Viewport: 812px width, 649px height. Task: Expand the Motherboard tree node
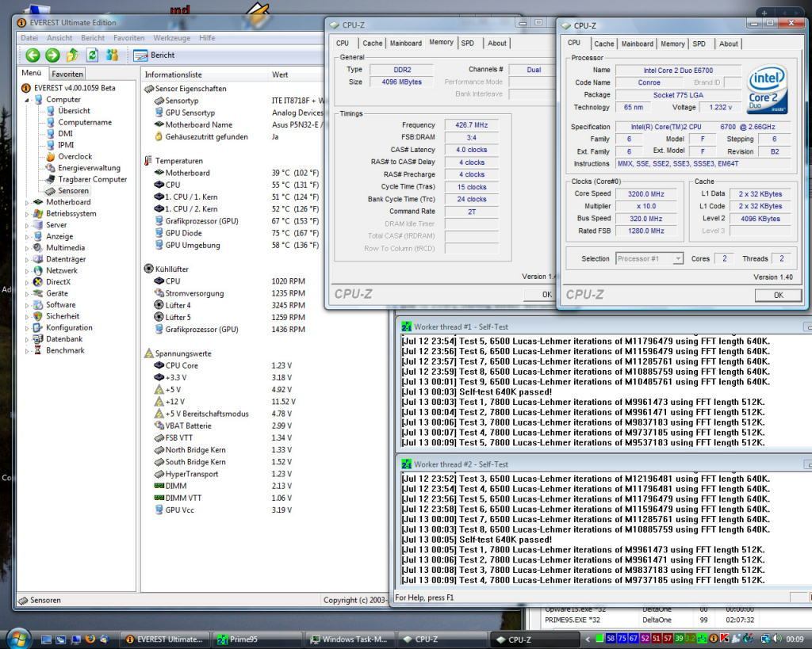click(x=27, y=202)
